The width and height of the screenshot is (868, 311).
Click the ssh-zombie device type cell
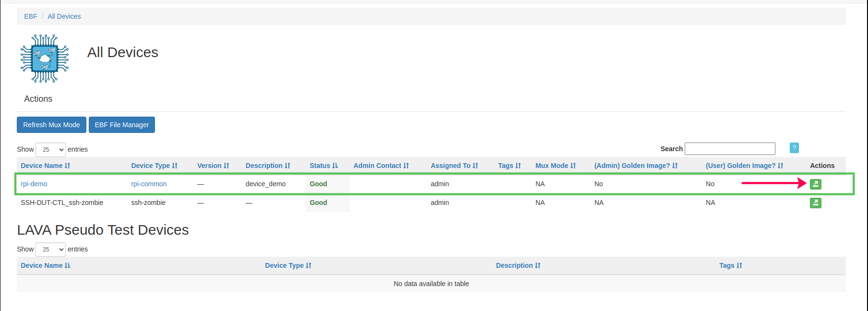[148, 203]
